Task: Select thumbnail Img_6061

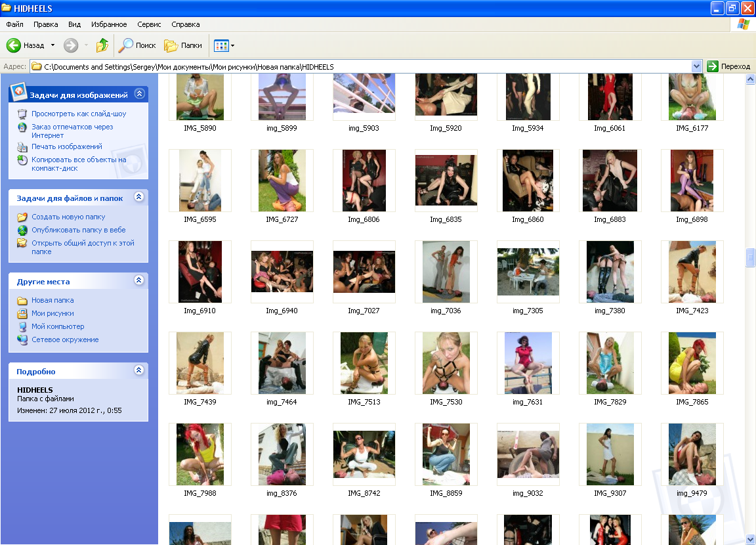Action: click(610, 97)
